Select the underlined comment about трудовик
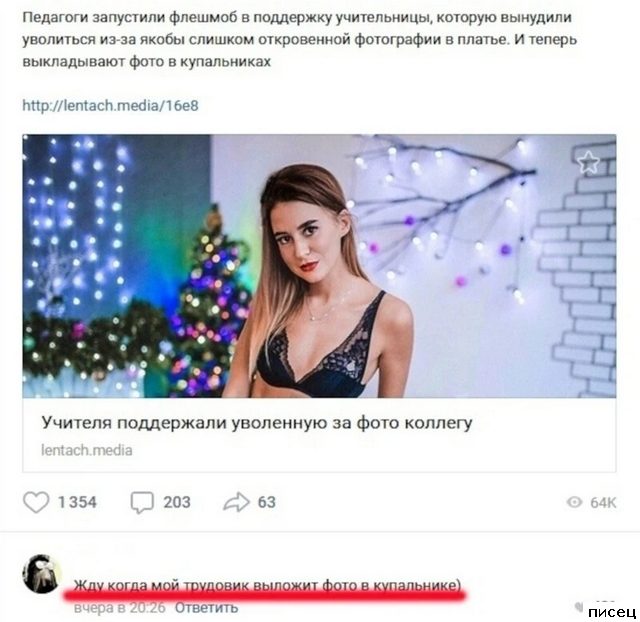Screen dimensions: 640x622 267,585
